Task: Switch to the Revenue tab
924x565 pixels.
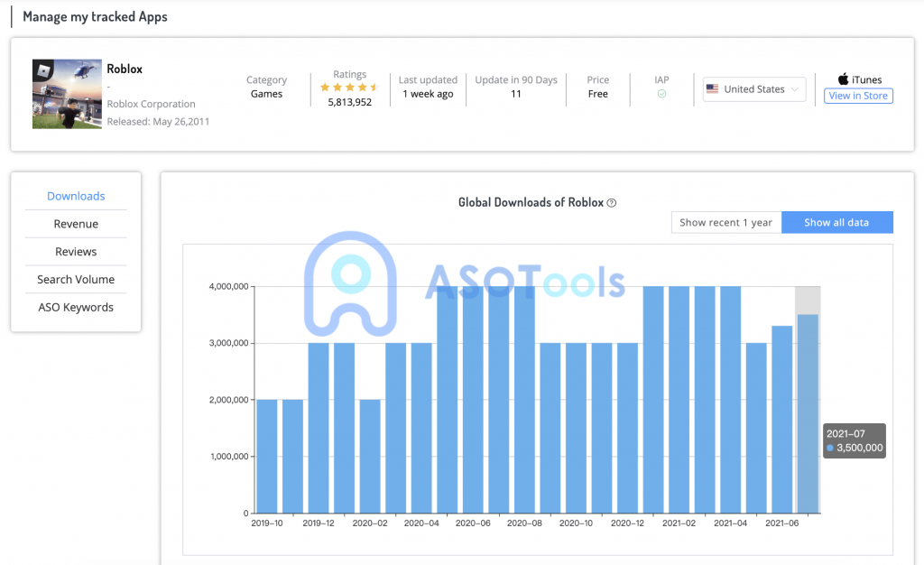Action: point(76,224)
